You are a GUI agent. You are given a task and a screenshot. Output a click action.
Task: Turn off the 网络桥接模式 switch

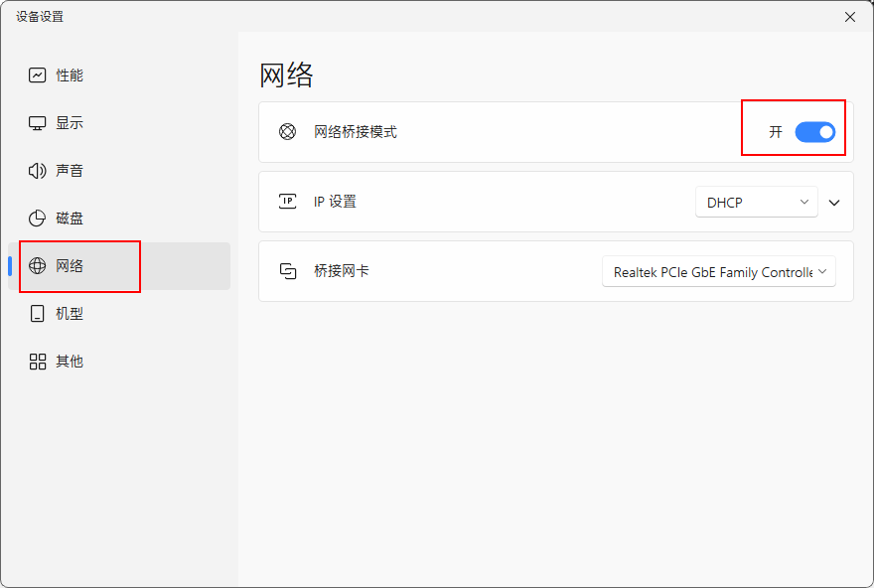[x=814, y=132]
